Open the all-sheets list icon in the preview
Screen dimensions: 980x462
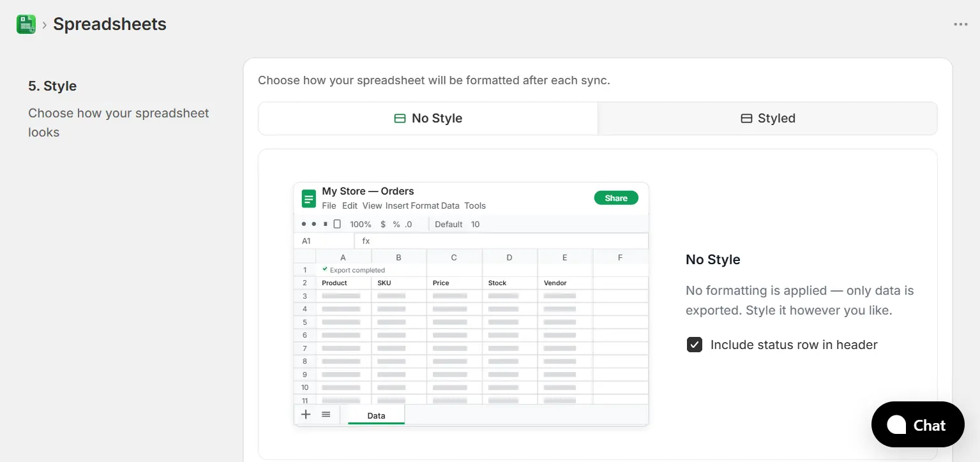[326, 414]
